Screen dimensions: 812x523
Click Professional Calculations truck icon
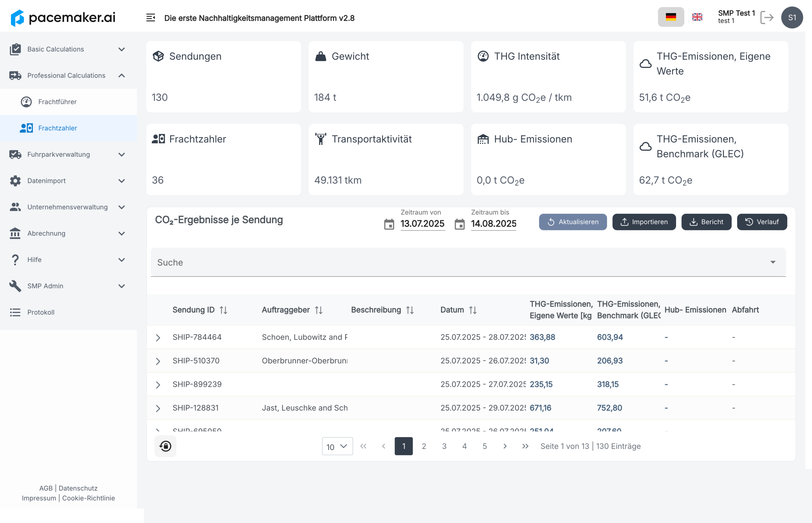click(x=15, y=75)
